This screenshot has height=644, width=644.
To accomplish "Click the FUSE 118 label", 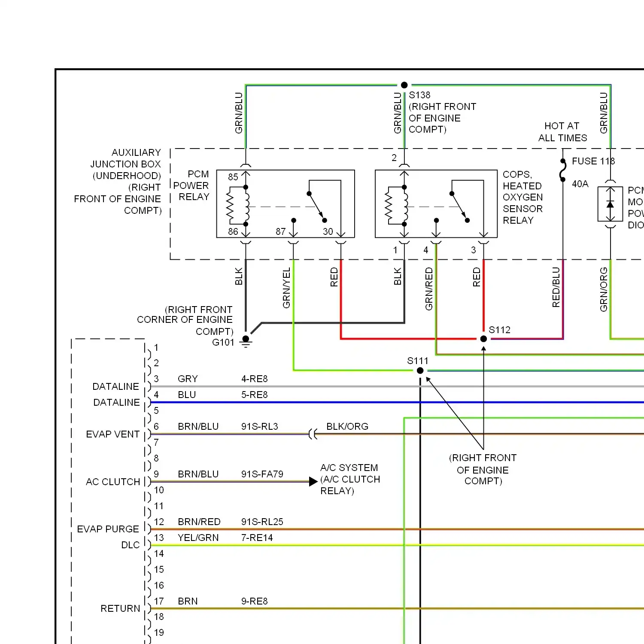I will tap(593, 161).
